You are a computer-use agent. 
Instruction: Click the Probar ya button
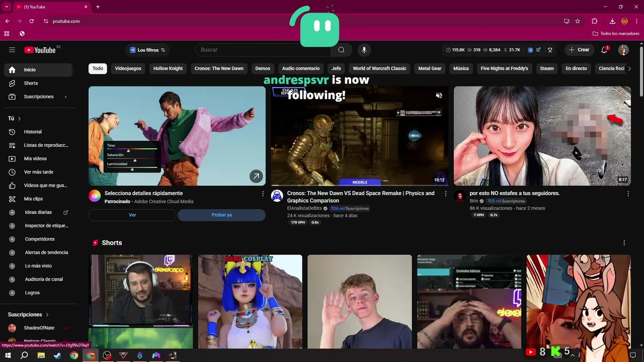tap(221, 215)
